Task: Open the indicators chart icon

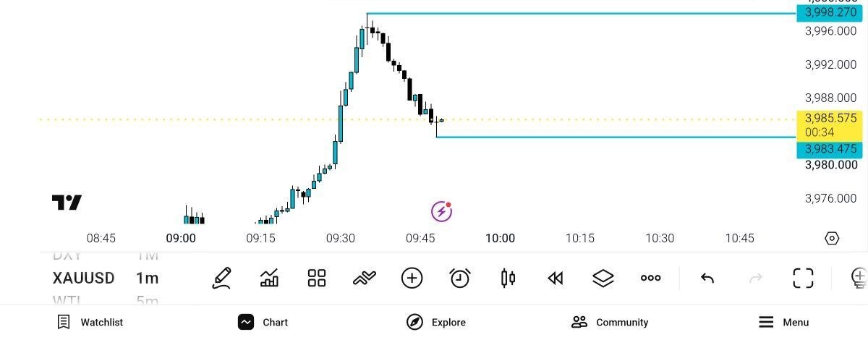Action: [x=269, y=278]
